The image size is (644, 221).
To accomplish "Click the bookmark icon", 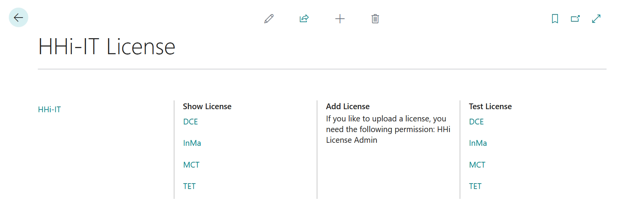I will 555,19.
